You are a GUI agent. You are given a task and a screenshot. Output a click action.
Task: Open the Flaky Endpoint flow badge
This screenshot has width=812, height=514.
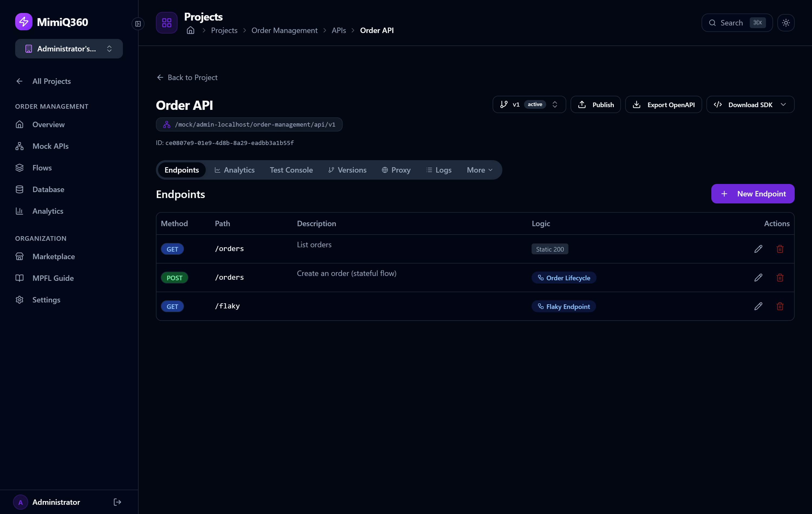[564, 307]
